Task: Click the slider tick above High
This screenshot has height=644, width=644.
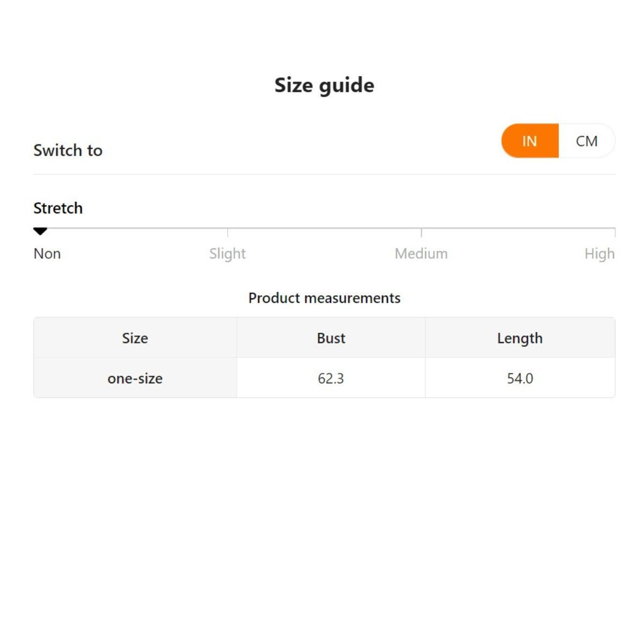Action: tap(614, 232)
